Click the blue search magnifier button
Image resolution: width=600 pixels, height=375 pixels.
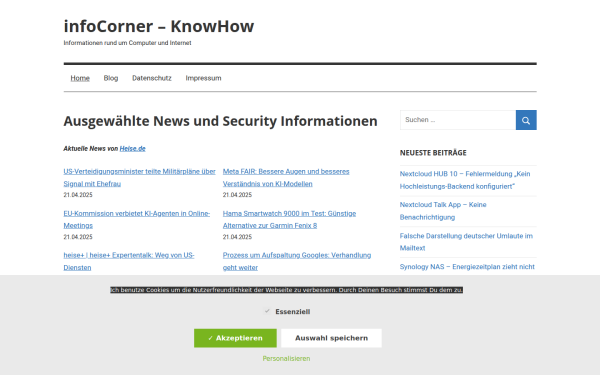click(526, 120)
